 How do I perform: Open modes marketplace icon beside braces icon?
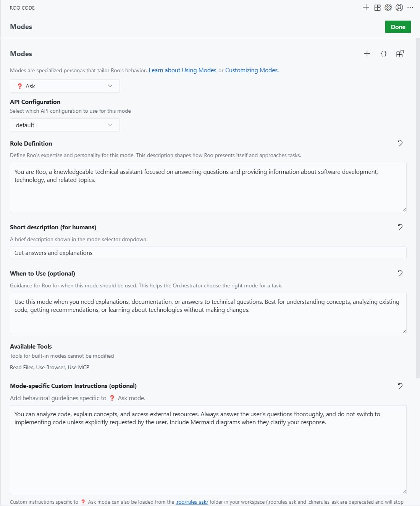pos(400,54)
